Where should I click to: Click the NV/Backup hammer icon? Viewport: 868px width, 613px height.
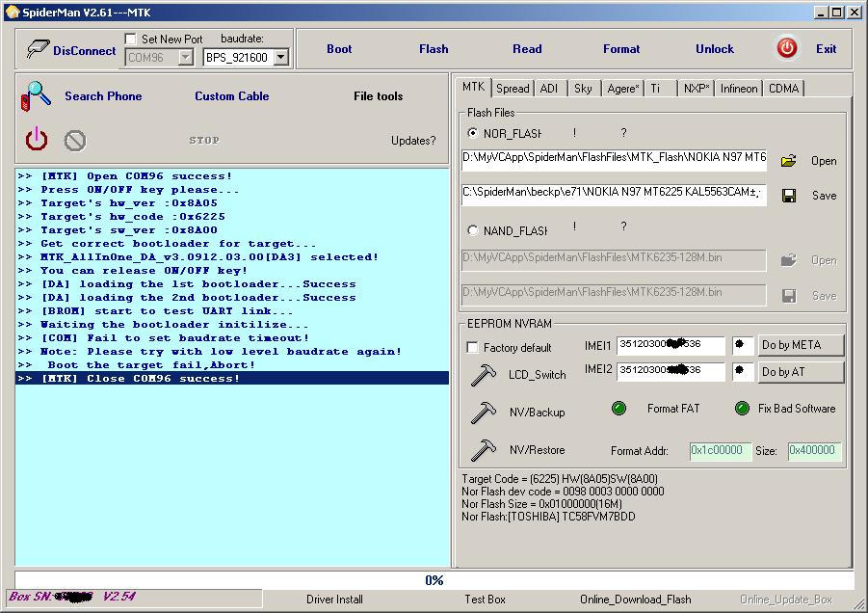(x=483, y=412)
